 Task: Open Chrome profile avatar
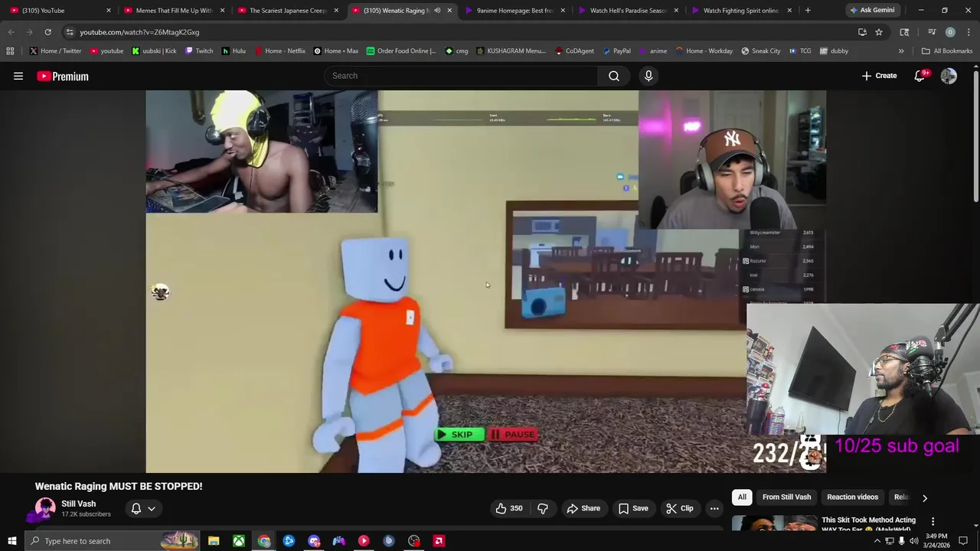pos(950,32)
